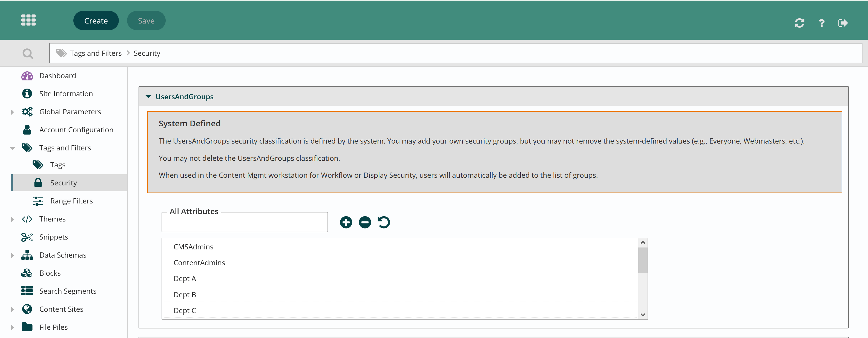Click the search magnifier icon
The image size is (868, 338).
pyautogui.click(x=28, y=54)
